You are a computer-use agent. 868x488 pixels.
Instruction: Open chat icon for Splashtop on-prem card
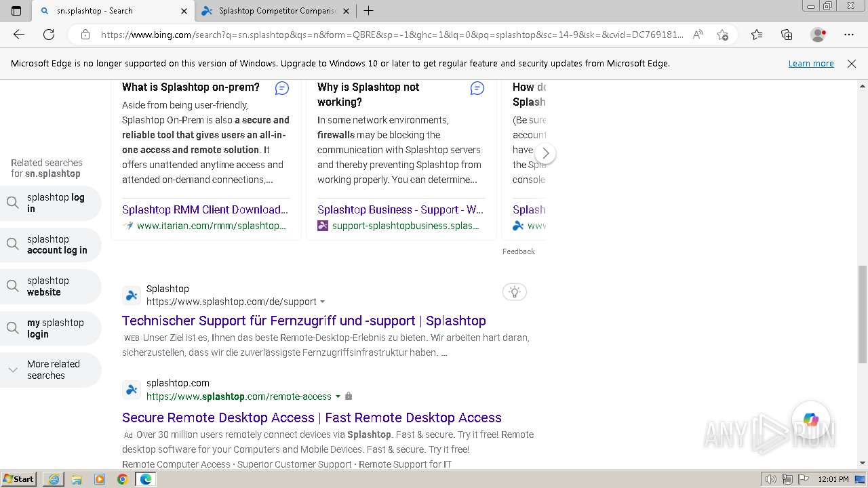pos(282,88)
